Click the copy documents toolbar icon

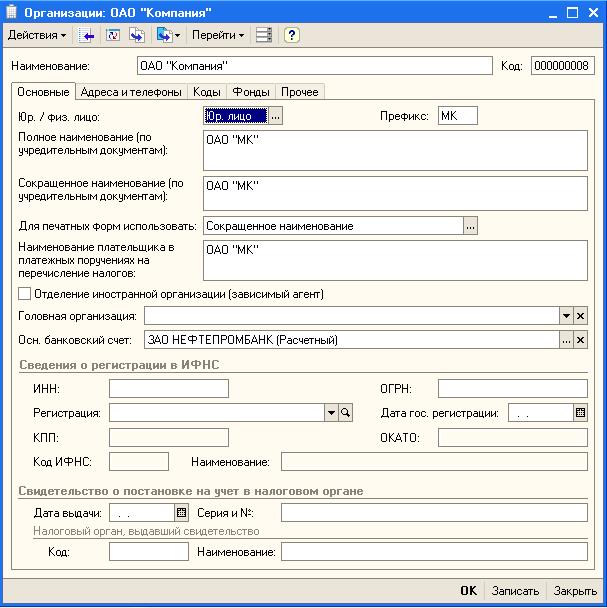pos(136,35)
